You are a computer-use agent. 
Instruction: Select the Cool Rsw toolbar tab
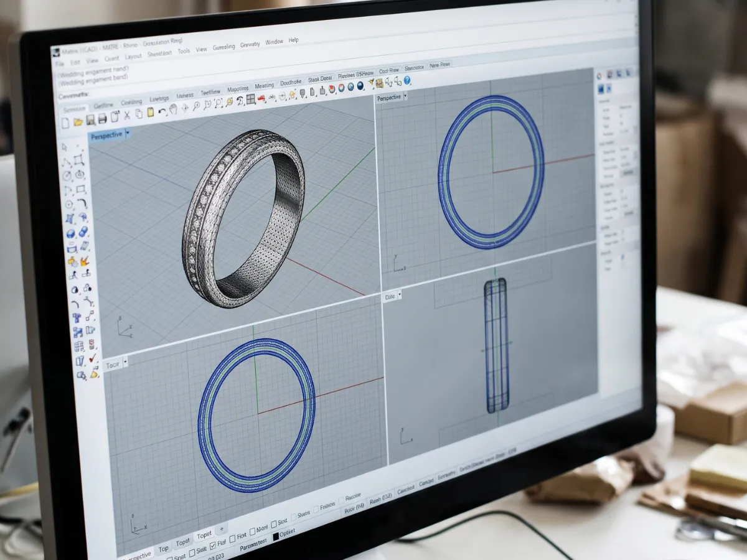coord(389,71)
